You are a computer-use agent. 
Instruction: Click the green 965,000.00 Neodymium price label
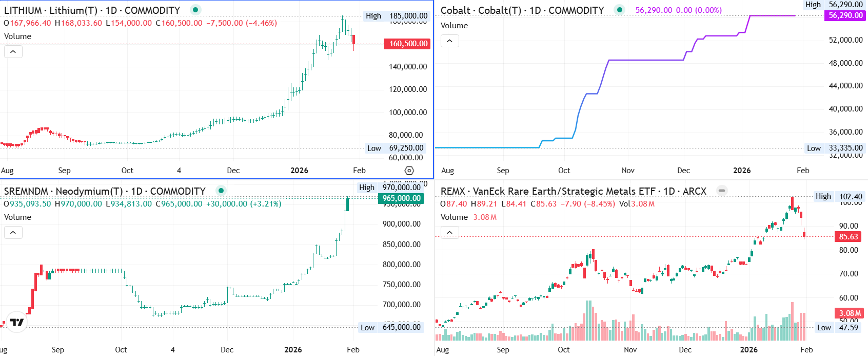tap(401, 198)
